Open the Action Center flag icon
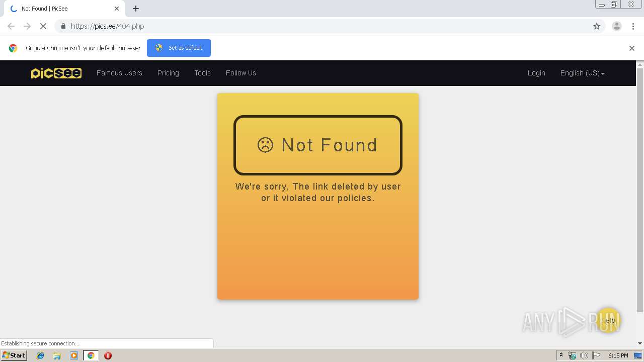The width and height of the screenshot is (644, 362). pos(596,355)
